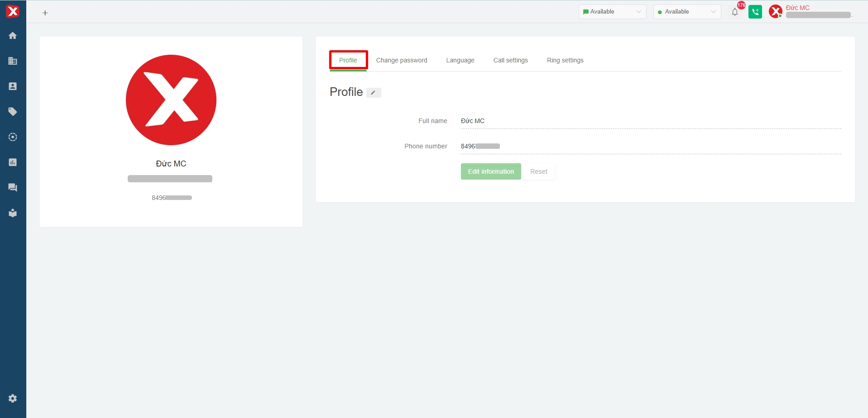Expand the green-dot Available status dropdown
Image resolution: width=868 pixels, height=418 pixels.
(687, 12)
